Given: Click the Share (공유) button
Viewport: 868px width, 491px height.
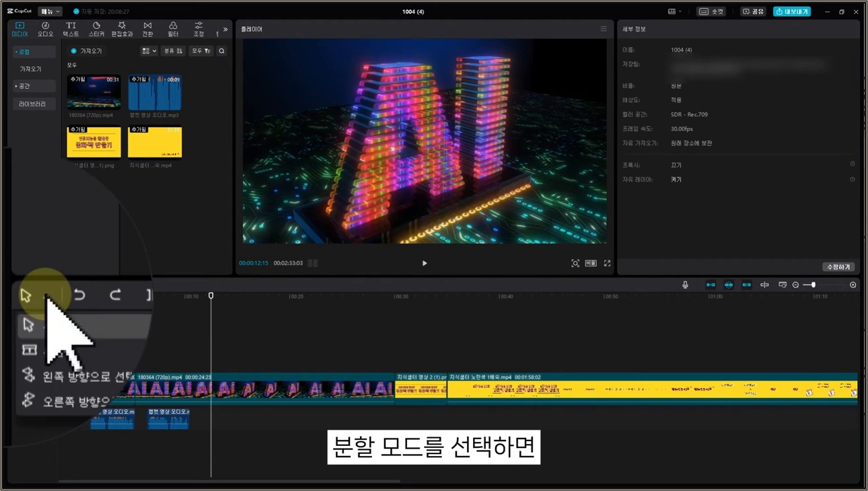Looking at the screenshot, I should coord(753,11).
